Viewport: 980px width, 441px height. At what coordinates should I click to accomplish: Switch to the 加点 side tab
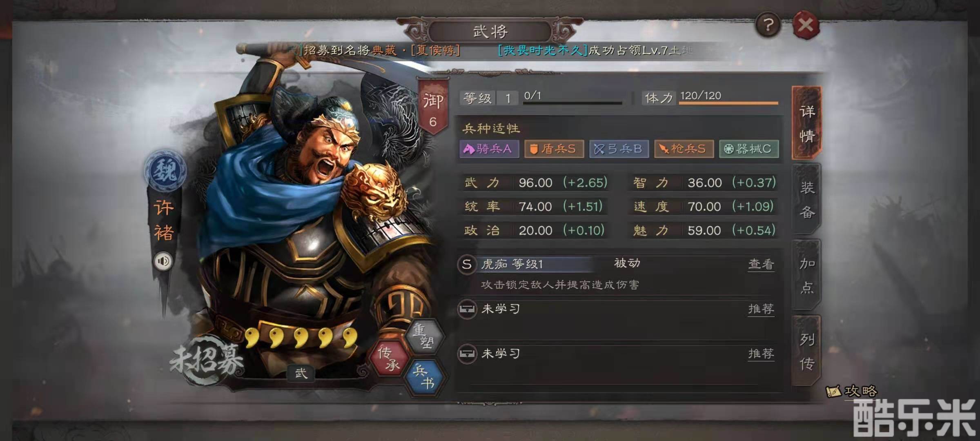(x=807, y=276)
